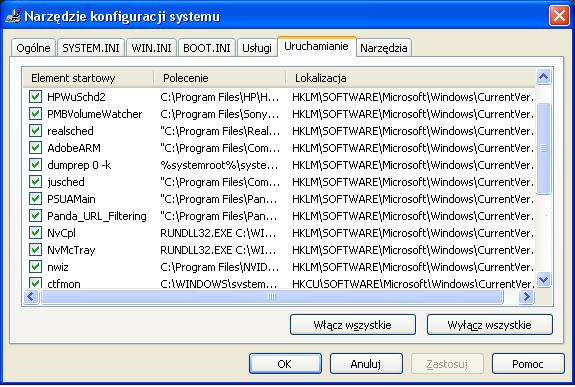Sort by Polecenie column header
Screen dimensions: 575x387
click(x=219, y=78)
